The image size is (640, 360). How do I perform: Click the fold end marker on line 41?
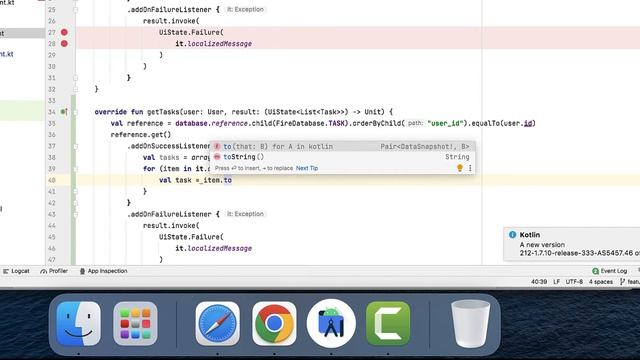(x=76, y=191)
